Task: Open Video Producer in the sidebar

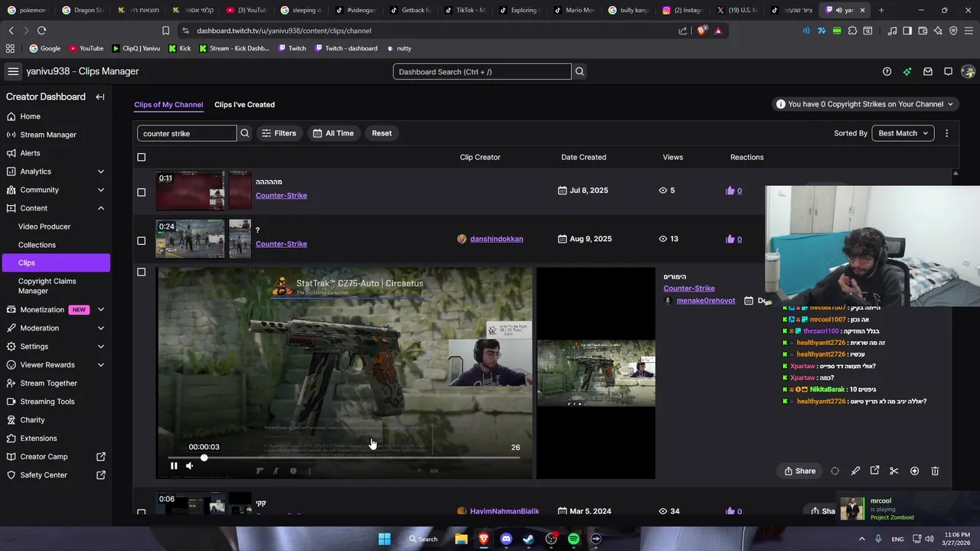Action: (x=44, y=227)
